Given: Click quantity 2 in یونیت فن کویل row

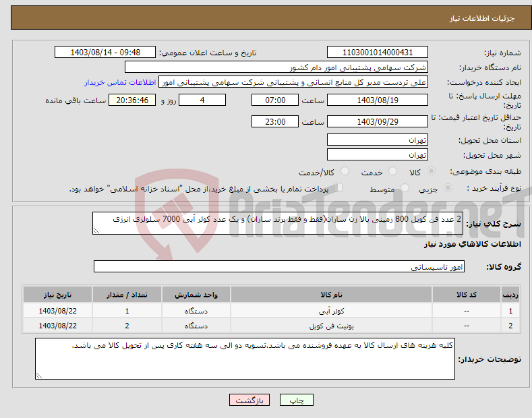Looking at the screenshot, I should click(x=127, y=326).
